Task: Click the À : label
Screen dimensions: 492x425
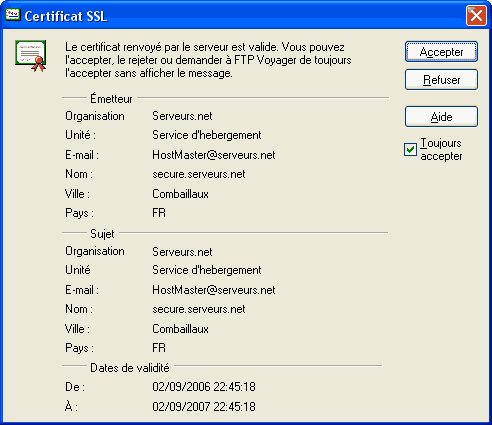Action: (71, 406)
